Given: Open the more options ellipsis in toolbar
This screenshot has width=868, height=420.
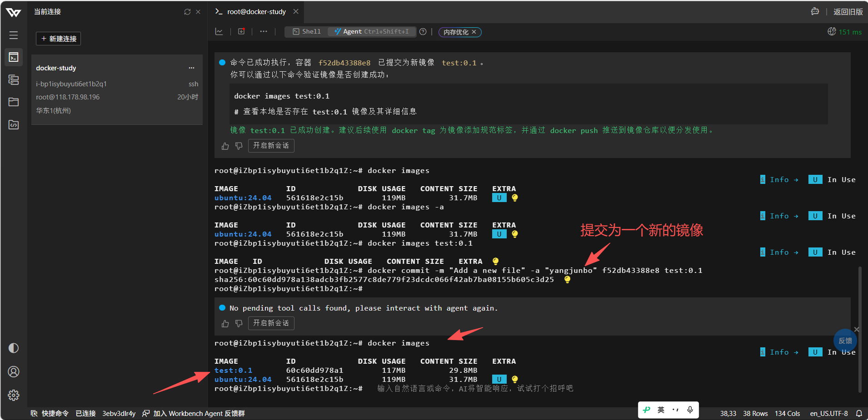Looking at the screenshot, I should click(x=264, y=31).
